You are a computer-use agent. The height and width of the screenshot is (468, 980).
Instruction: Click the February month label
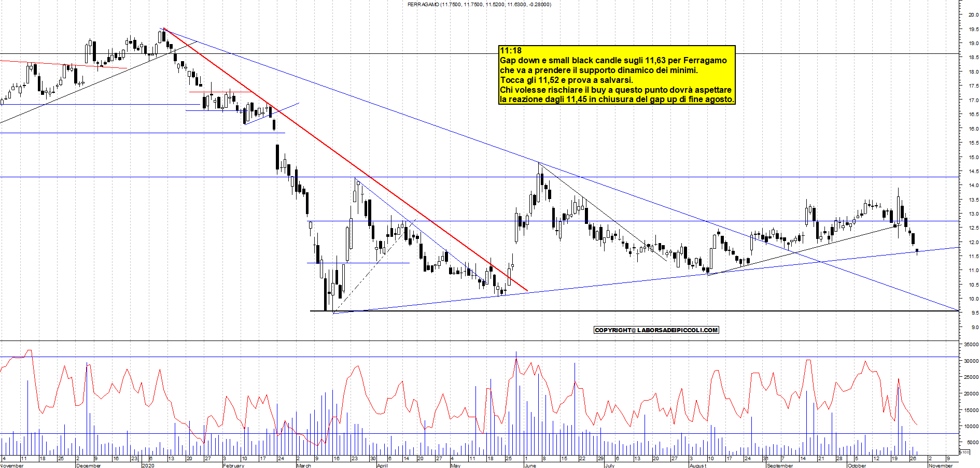(x=233, y=465)
